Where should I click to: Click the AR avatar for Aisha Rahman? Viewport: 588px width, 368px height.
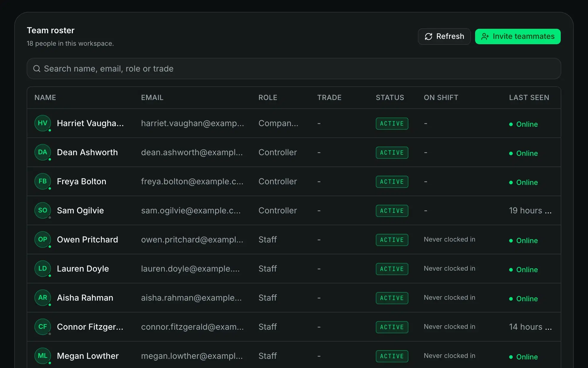43,298
